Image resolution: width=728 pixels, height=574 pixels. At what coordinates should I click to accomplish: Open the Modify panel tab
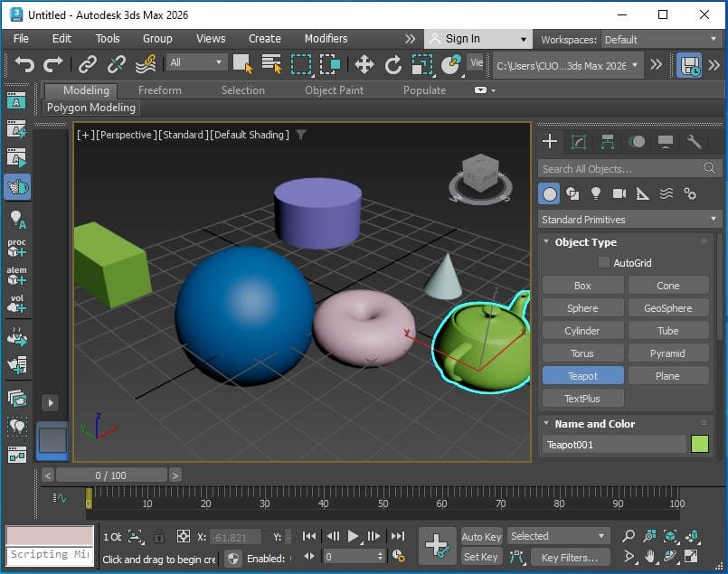click(x=579, y=142)
